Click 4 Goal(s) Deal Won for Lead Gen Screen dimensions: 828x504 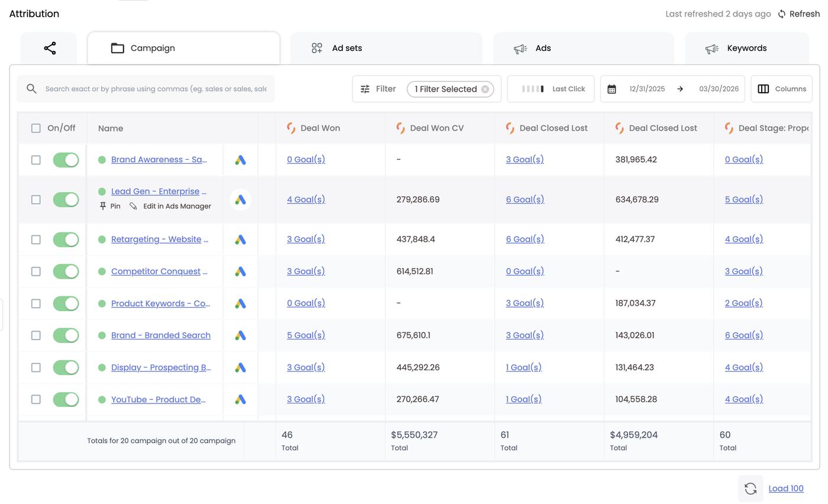coord(306,200)
